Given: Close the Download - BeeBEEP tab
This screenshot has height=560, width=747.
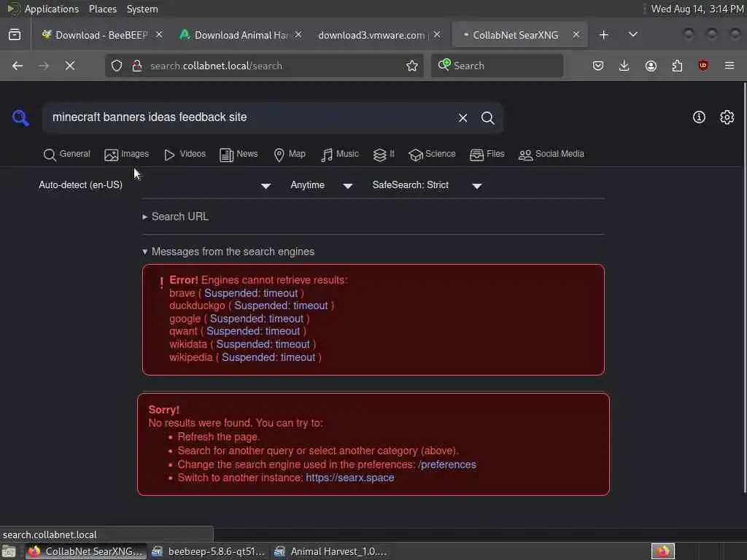Looking at the screenshot, I should coord(159,35).
